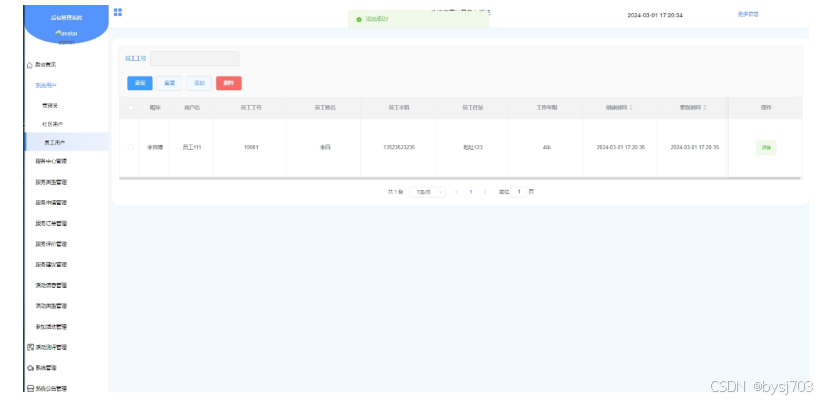Click the four-square grid icon in header

tap(118, 12)
